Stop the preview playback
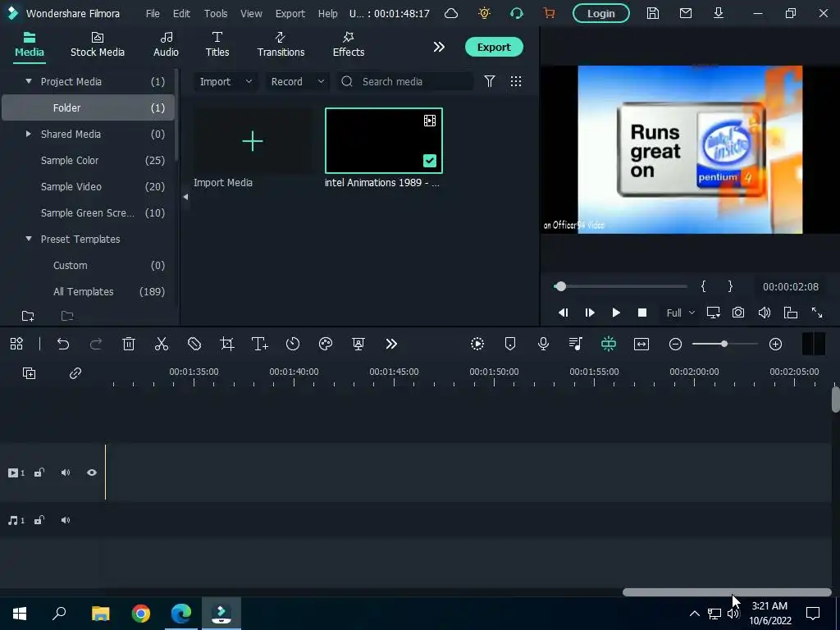840x630 pixels. (x=642, y=313)
